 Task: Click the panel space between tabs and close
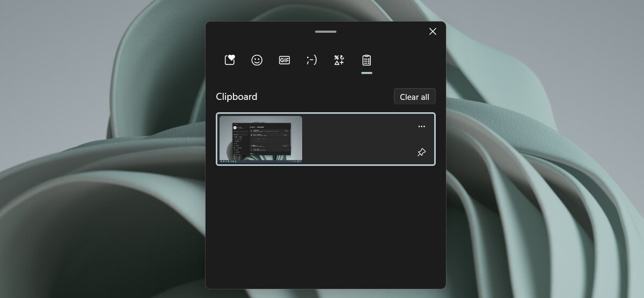click(x=402, y=60)
